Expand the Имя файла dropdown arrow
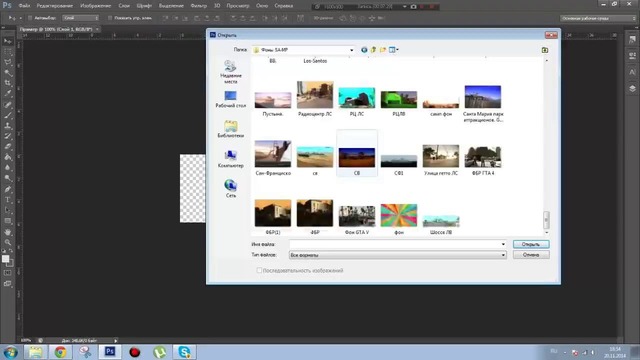 tap(503, 244)
